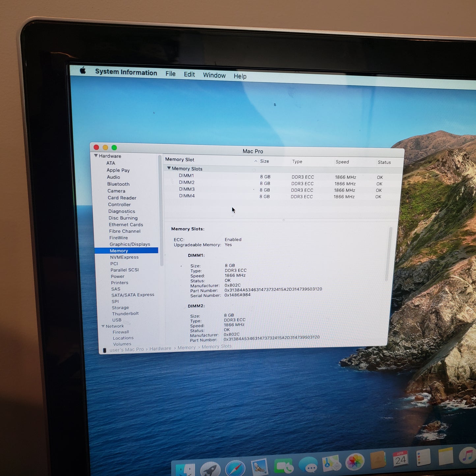
Task: Click the detail pane vertical scrollbar
Action: click(388, 254)
